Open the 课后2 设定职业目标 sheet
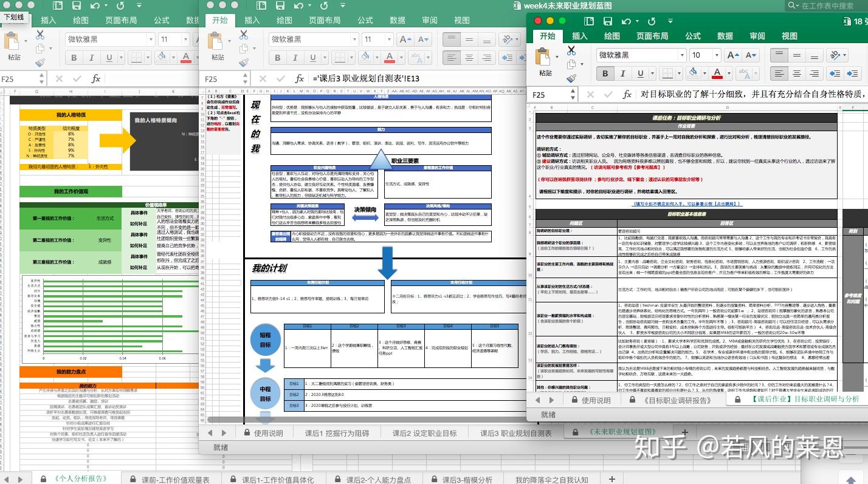 coord(424,433)
